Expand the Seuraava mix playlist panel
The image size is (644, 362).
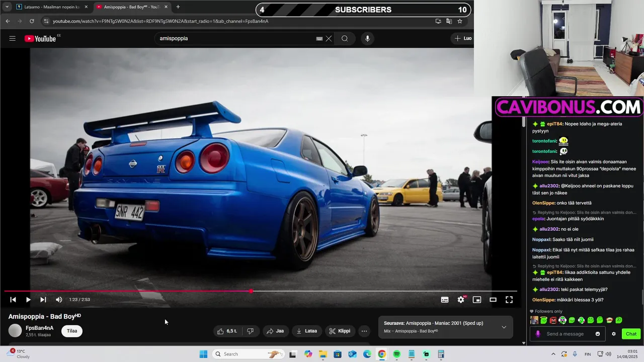click(504, 327)
